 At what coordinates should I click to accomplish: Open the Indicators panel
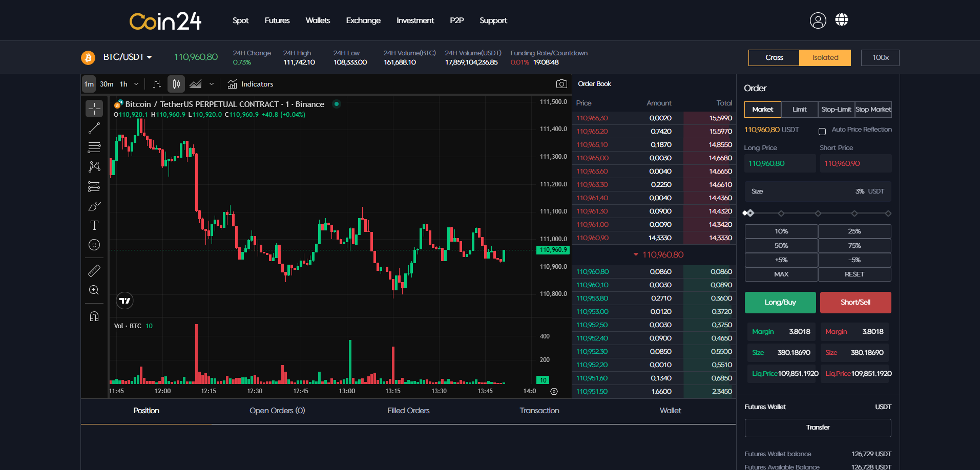251,83
